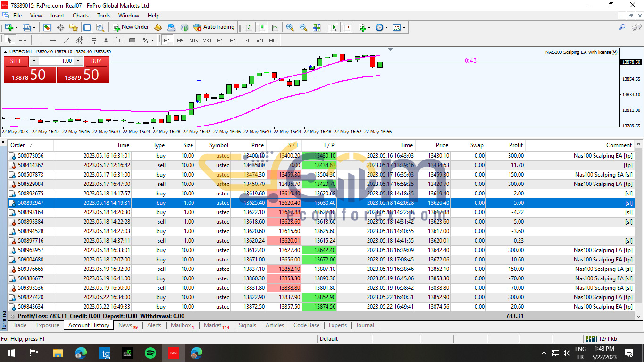Open the Charts menu
Viewport: 644px width, 362px height.
point(81,16)
